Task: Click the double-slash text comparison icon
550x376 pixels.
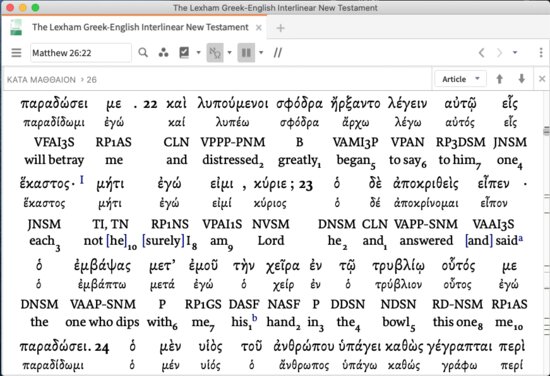Action: point(277,53)
